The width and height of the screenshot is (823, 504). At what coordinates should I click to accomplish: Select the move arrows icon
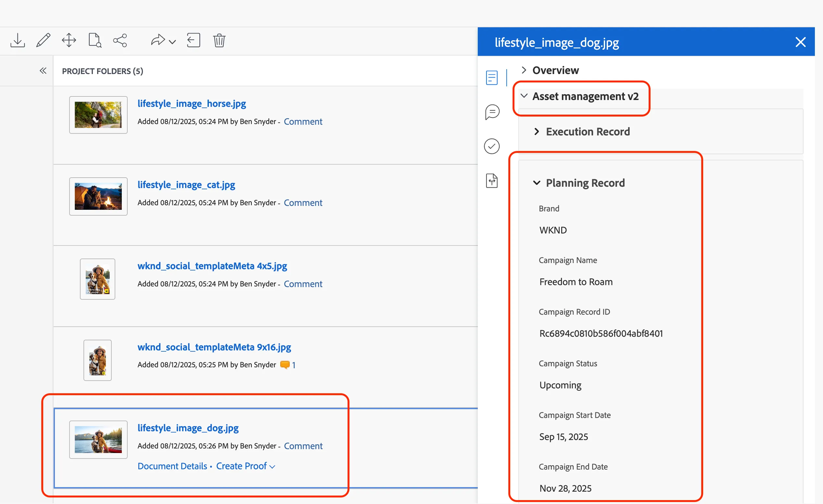(x=69, y=41)
